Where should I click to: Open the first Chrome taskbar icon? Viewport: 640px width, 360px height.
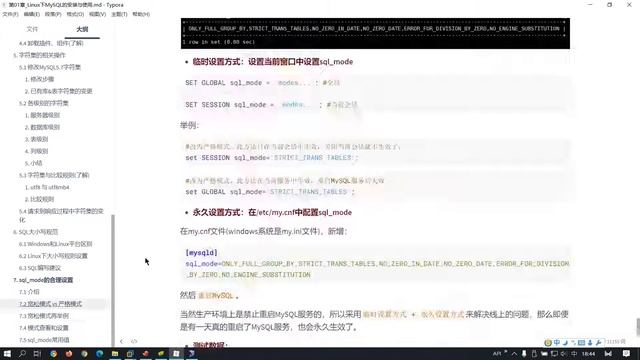click(x=53, y=353)
